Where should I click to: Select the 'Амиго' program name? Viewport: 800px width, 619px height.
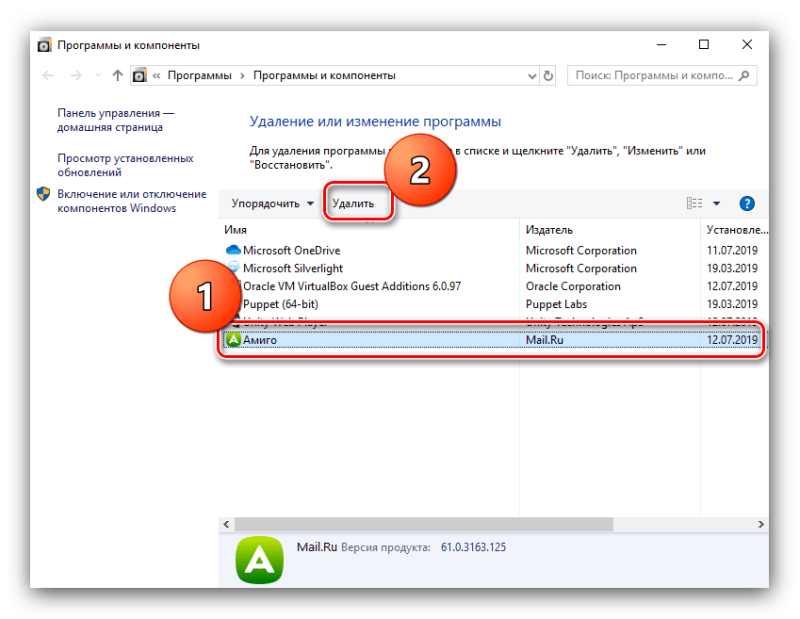point(260,340)
